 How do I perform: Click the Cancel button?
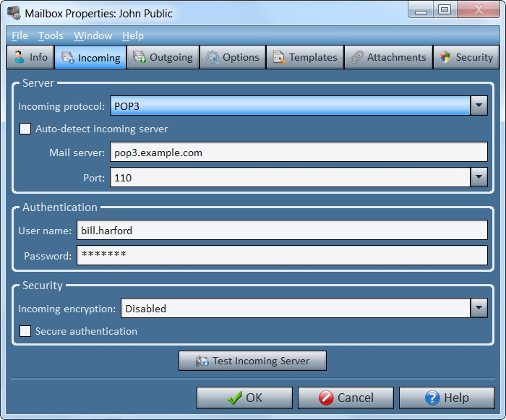(x=346, y=398)
